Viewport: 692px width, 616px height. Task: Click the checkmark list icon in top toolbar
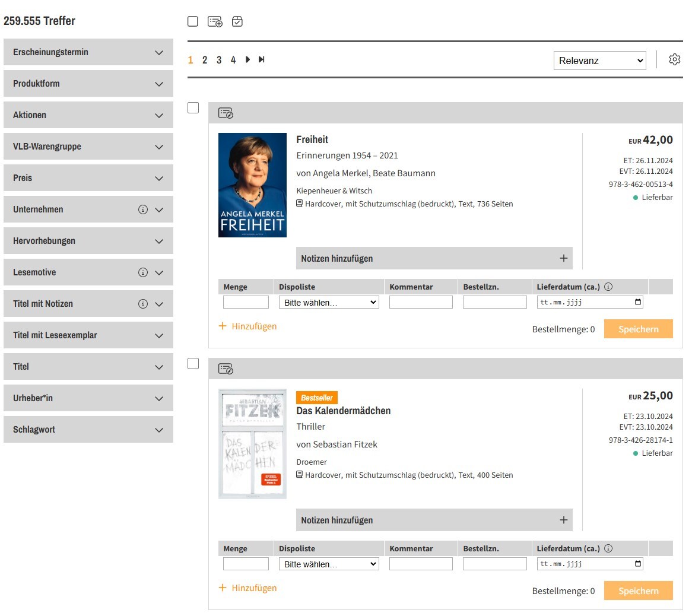coord(237,21)
